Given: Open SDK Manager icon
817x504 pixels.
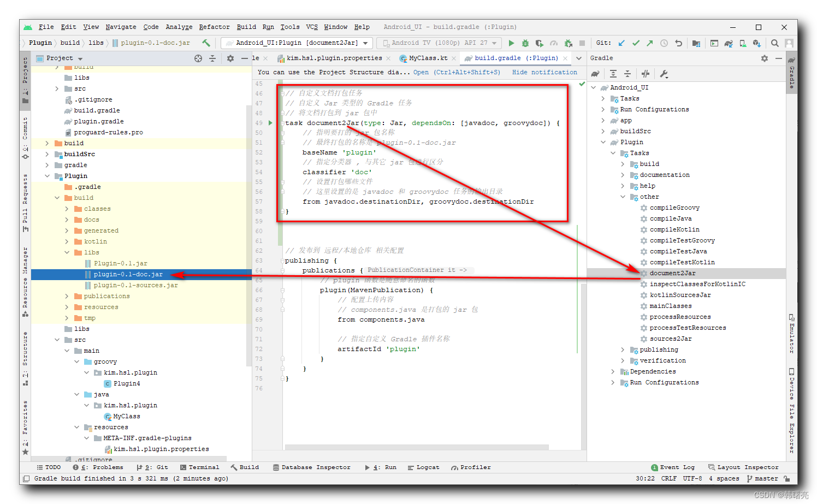Looking at the screenshot, I should pos(757,43).
